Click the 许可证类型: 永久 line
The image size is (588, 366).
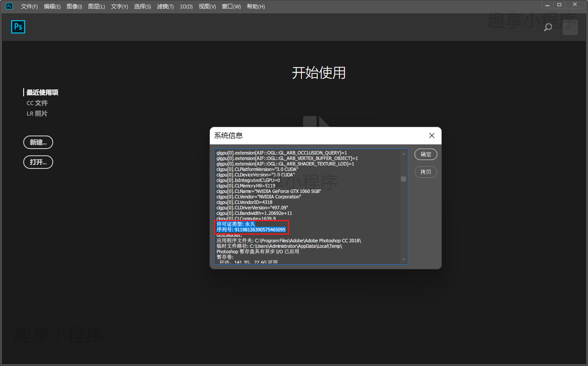tap(236, 224)
